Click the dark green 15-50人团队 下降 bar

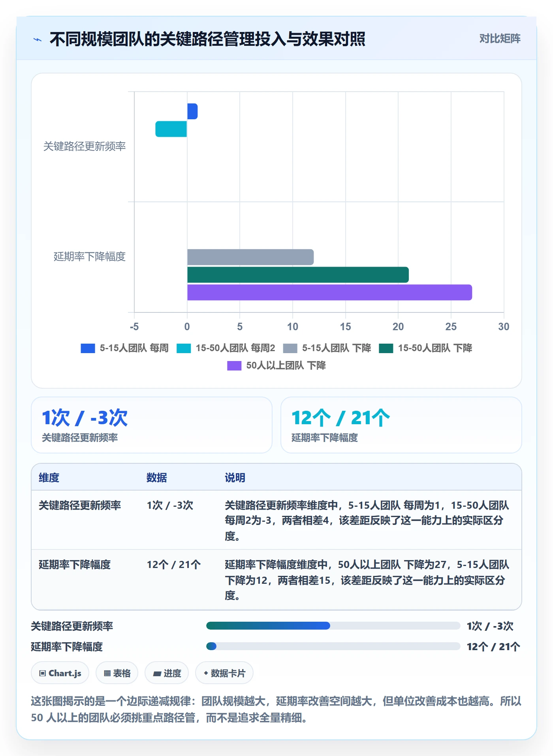tap(298, 275)
